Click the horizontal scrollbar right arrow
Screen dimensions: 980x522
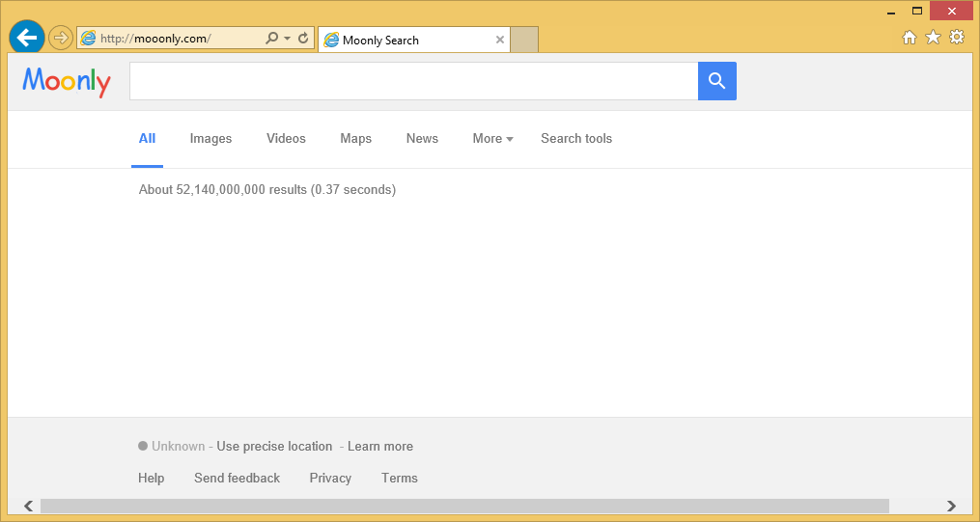951,506
